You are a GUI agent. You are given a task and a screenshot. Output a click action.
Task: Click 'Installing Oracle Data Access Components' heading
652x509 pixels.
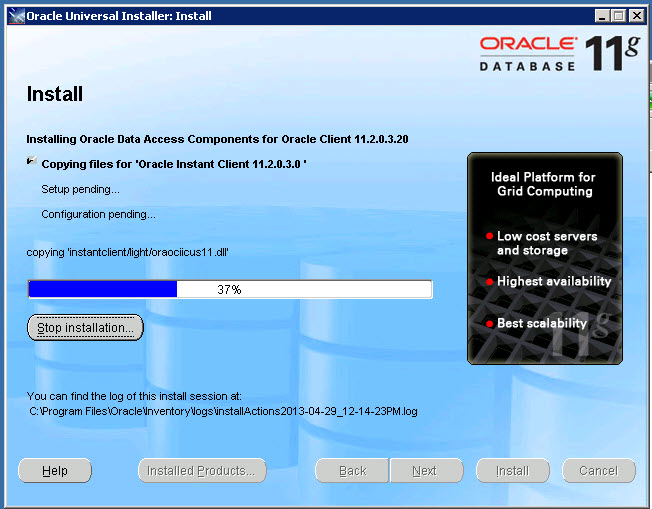[x=217, y=139]
